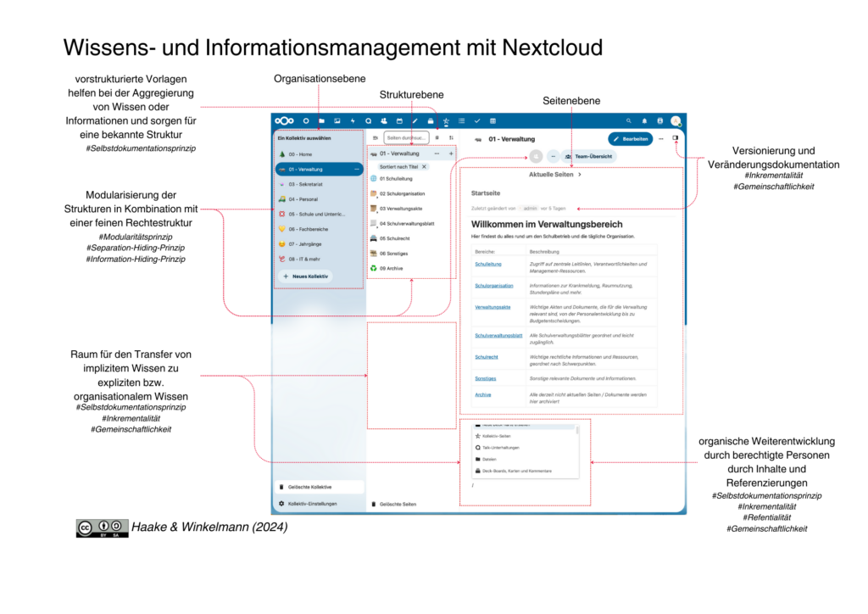Screen dimensions: 868x614
Task: Open the Contacts app icon in the top bar
Action: point(384,120)
